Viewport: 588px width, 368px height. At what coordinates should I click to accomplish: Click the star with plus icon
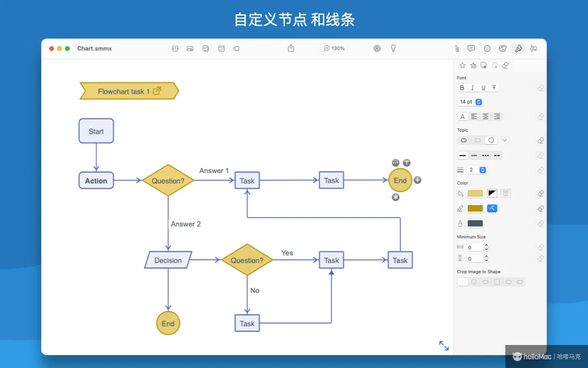point(473,65)
